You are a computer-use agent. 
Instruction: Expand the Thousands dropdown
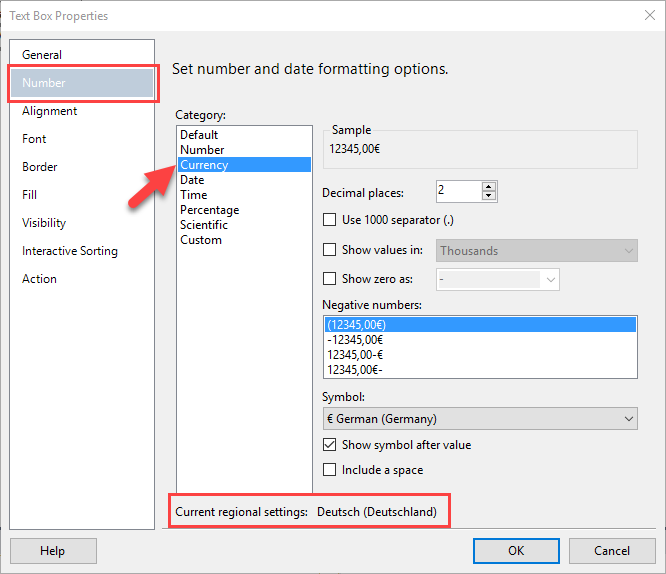click(x=536, y=251)
